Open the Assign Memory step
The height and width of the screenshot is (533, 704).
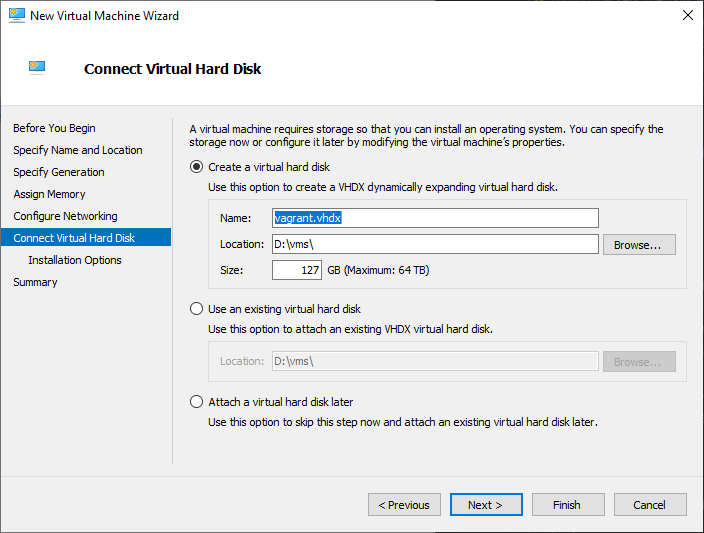click(49, 194)
